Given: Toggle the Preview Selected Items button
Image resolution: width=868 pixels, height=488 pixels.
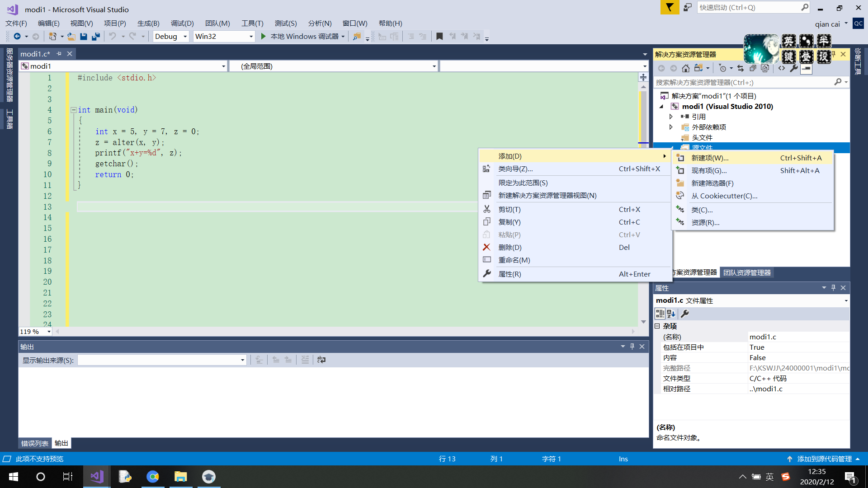Looking at the screenshot, I should [x=806, y=68].
